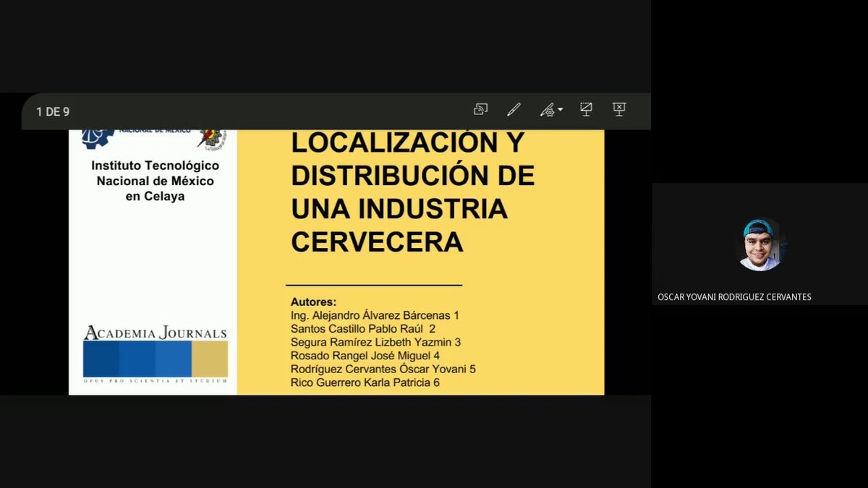Select the pen annotation tool

pos(514,110)
